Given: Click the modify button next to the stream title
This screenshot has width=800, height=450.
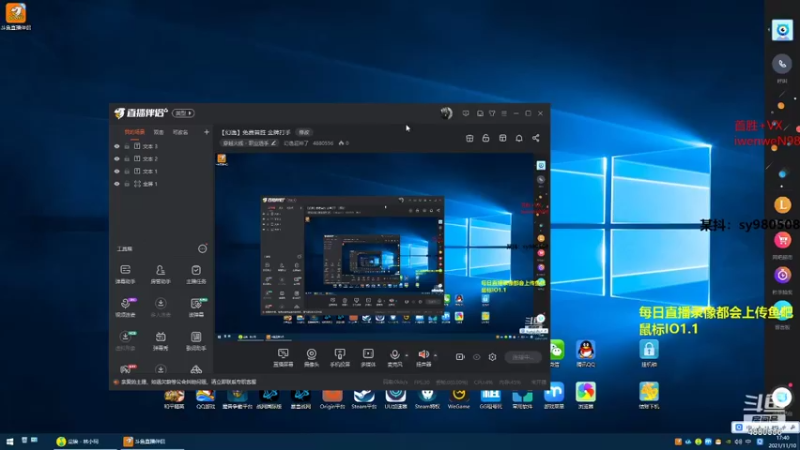Looking at the screenshot, I should 304,132.
